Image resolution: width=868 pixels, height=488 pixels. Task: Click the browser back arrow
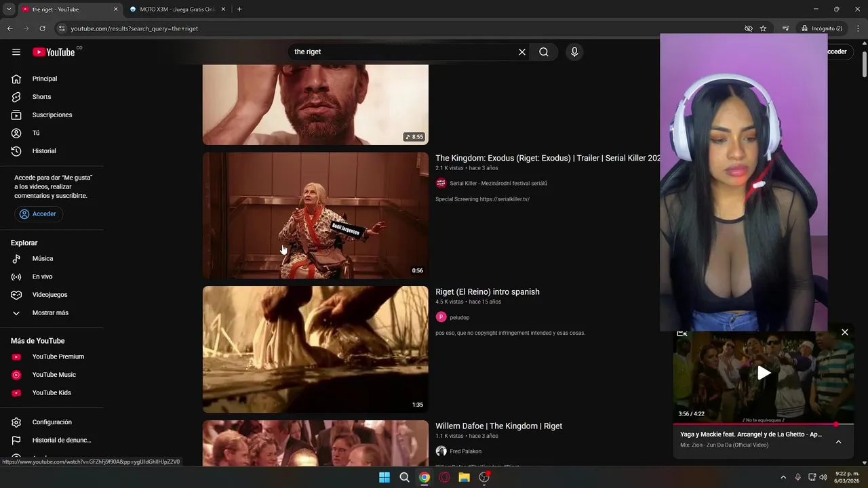coord(9,28)
